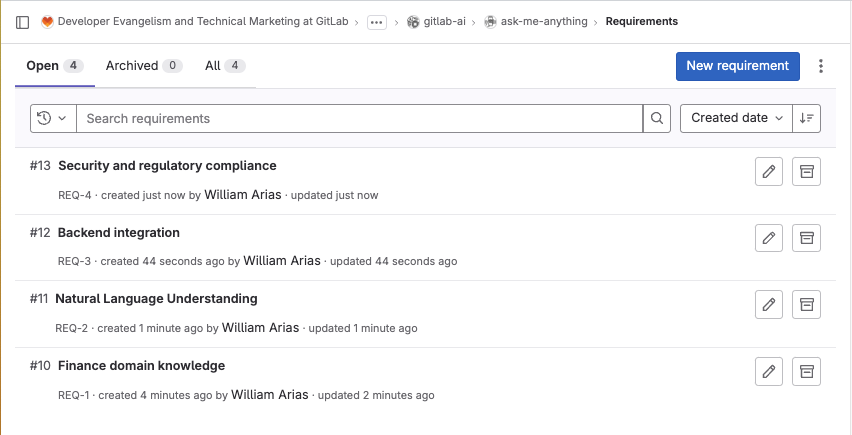Screen dimensions: 852x435
Task: Click the Search requirements input field
Action: click(360, 118)
